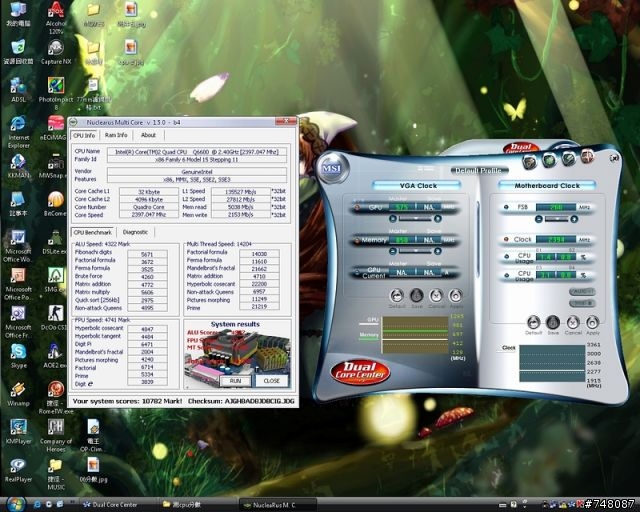Switch to the CPU Info tab
Image resolution: width=640 pixels, height=512 pixels.
[x=84, y=136]
